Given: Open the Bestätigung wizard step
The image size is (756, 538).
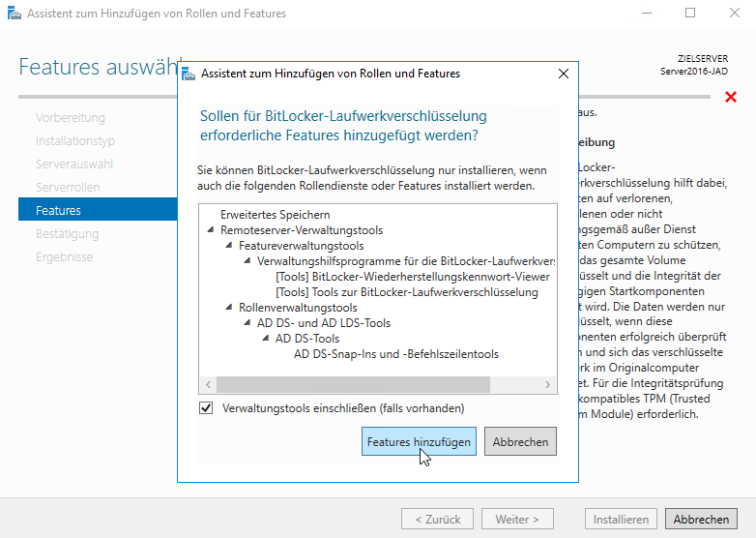Looking at the screenshot, I should point(68,233).
